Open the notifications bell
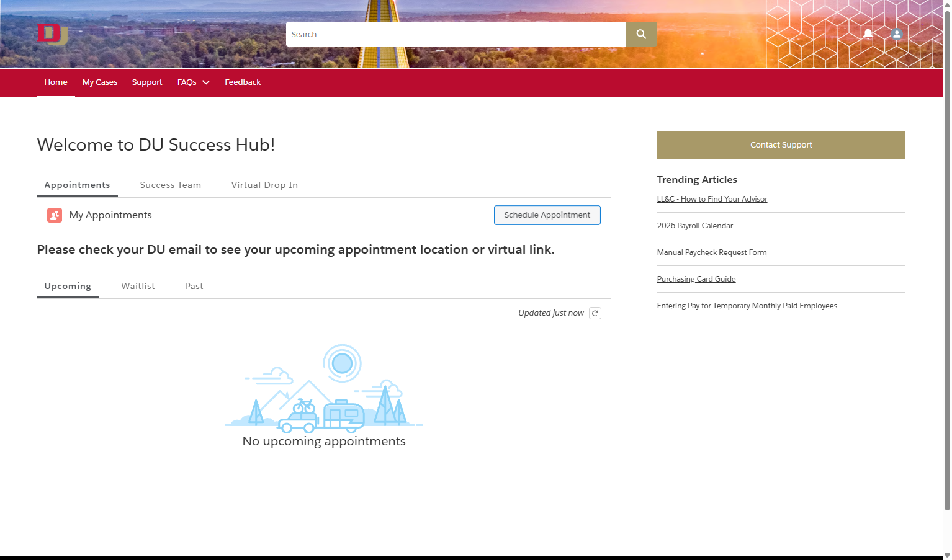This screenshot has width=952, height=560. (x=868, y=34)
